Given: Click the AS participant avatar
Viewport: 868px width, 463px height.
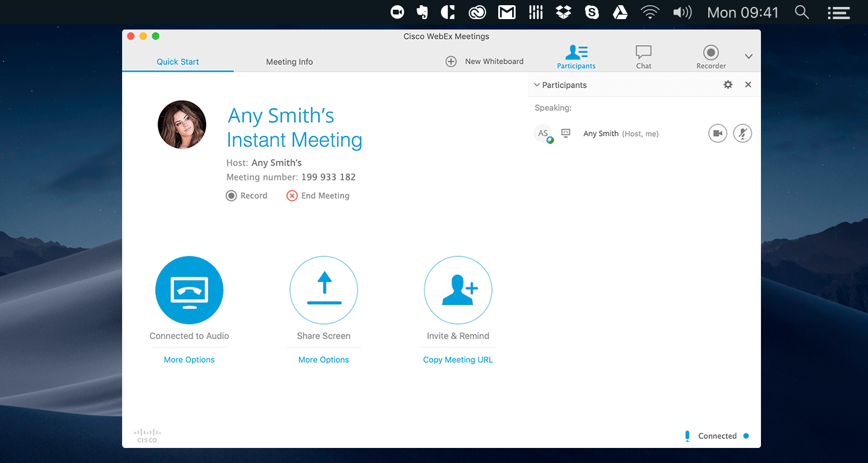Looking at the screenshot, I should (543, 134).
